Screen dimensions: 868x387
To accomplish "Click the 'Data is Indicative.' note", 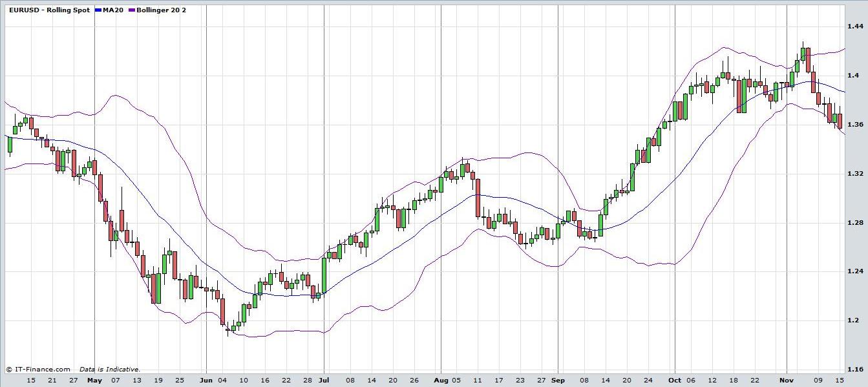I will (110, 369).
